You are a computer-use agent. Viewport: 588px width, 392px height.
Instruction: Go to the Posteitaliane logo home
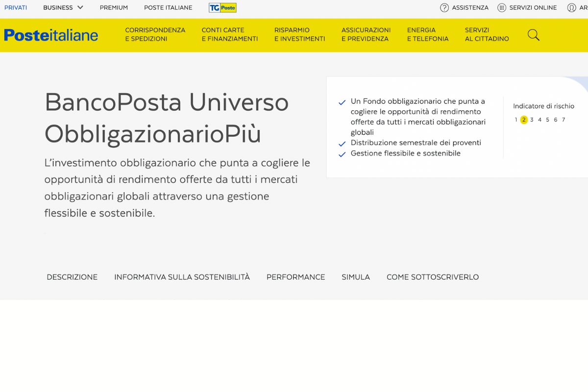pos(51,35)
